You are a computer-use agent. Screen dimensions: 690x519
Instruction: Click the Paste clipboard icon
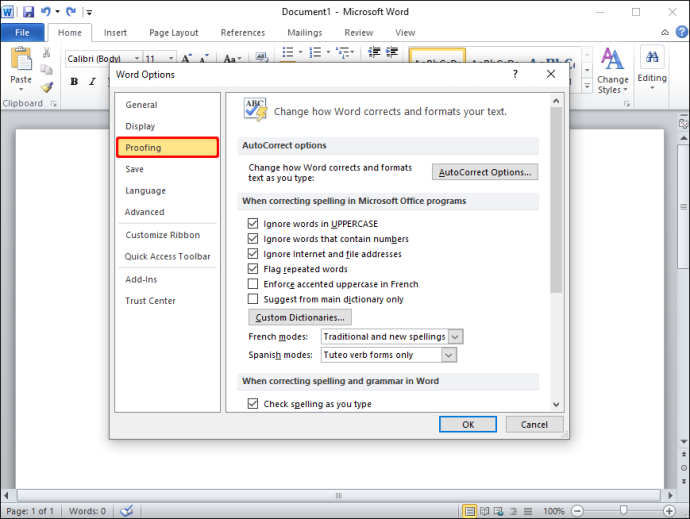tap(21, 59)
